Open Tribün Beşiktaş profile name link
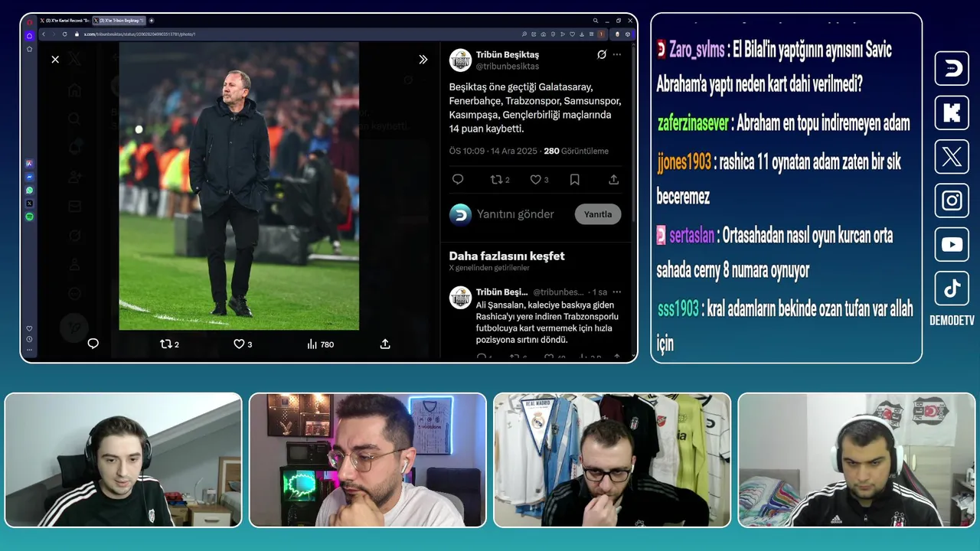Image resolution: width=980 pixels, height=551 pixels. [508, 54]
